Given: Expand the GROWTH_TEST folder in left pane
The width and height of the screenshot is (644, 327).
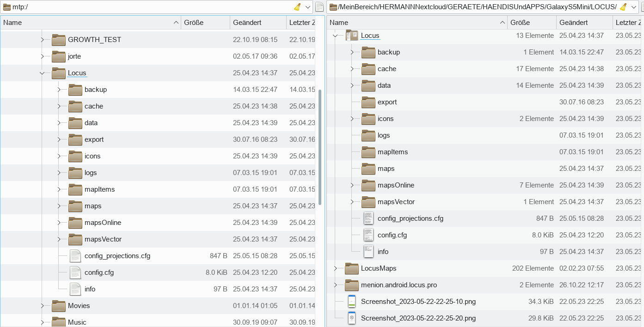Looking at the screenshot, I should (42, 40).
